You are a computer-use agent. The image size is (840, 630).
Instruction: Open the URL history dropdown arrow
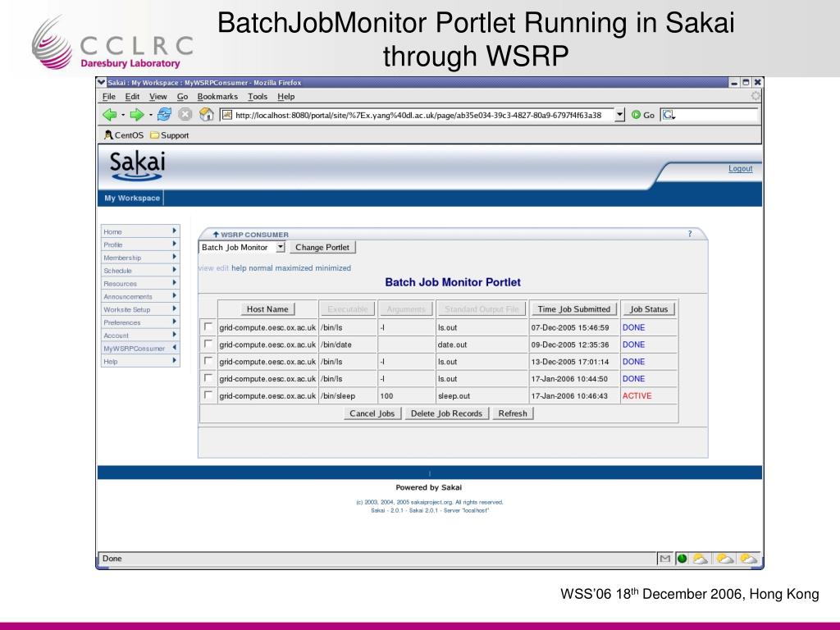coord(620,115)
